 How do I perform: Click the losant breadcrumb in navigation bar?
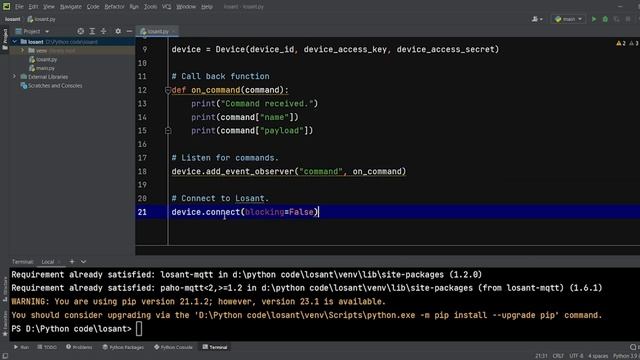pyautogui.click(x=13, y=19)
